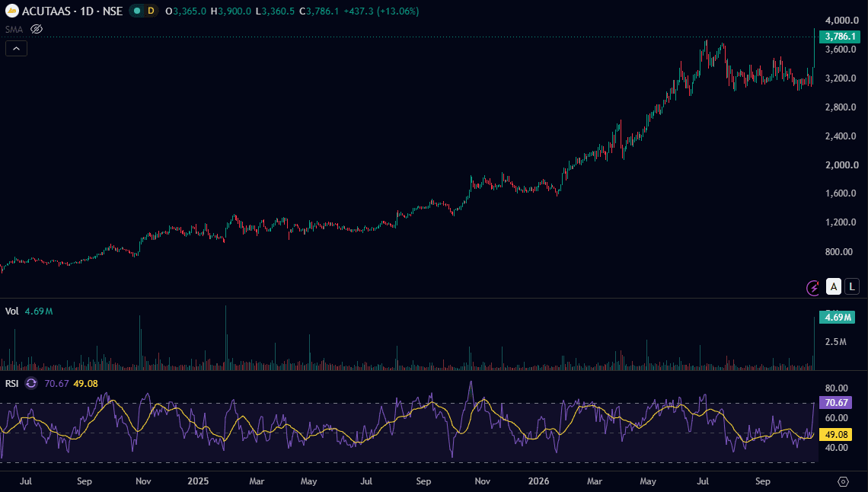Click the 1,200.0 price axis label
The height and width of the screenshot is (492, 868).
(x=842, y=222)
